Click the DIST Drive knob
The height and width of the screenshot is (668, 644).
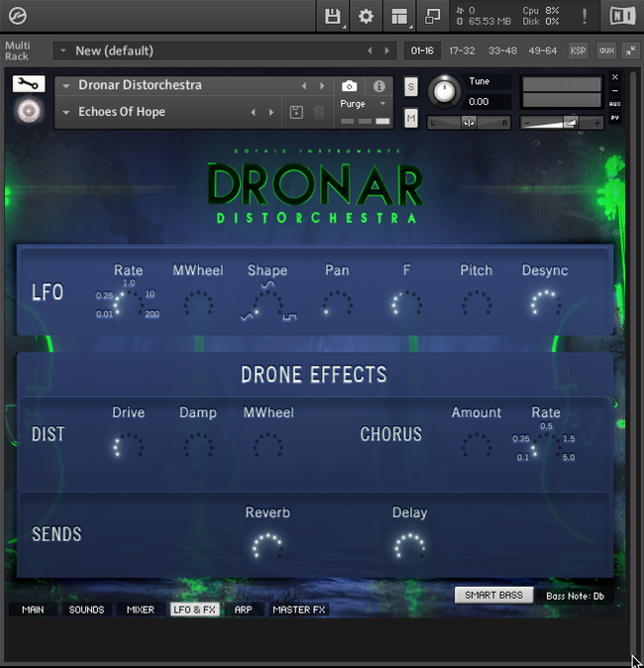pyautogui.click(x=129, y=446)
